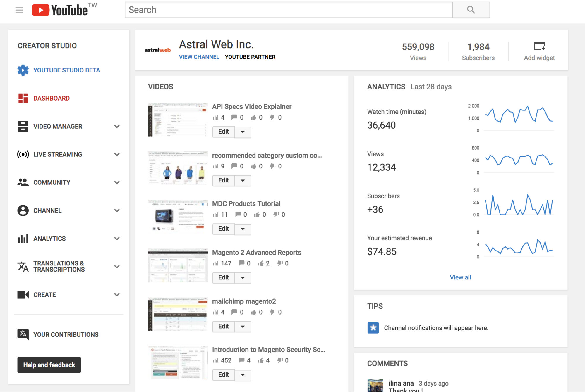This screenshot has height=392, width=585.
Task: Click the estimated revenue sparkline chart
Action: [519, 247]
